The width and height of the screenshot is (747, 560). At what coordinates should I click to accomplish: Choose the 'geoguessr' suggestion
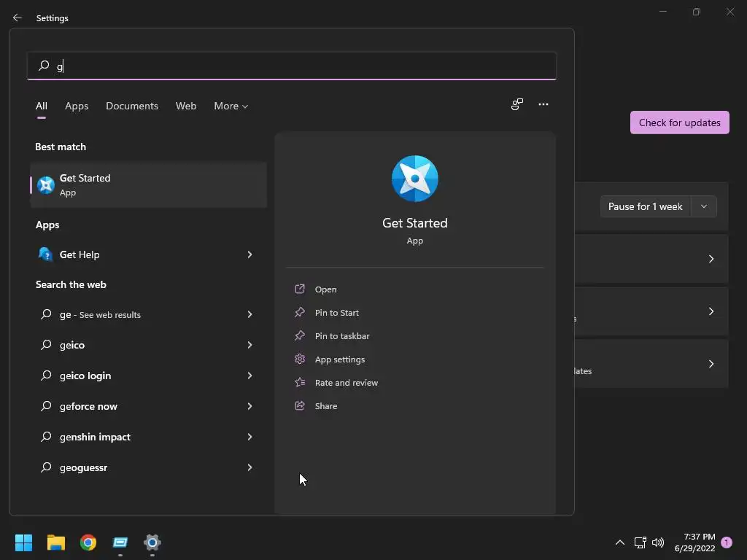pyautogui.click(x=149, y=467)
